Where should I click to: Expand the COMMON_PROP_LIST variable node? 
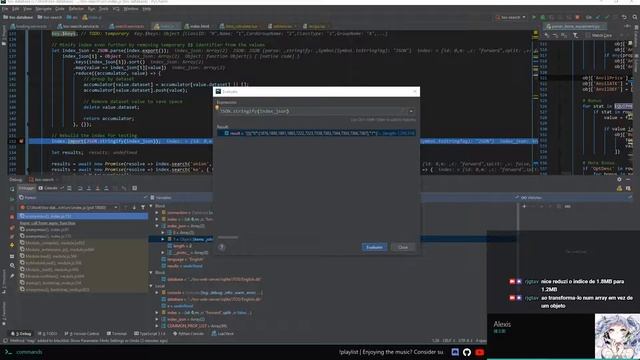click(157, 326)
